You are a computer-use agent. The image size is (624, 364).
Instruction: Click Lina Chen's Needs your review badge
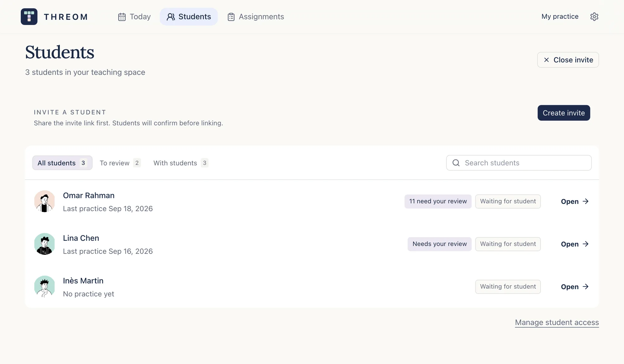(439, 244)
